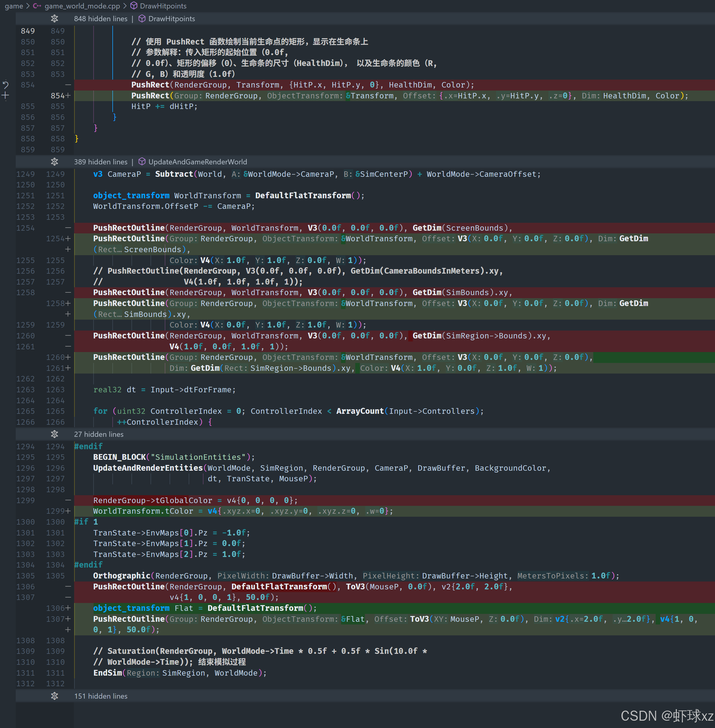Click unfold icon beside 151 hidden lines
This screenshot has width=715, height=728.
[x=55, y=696]
